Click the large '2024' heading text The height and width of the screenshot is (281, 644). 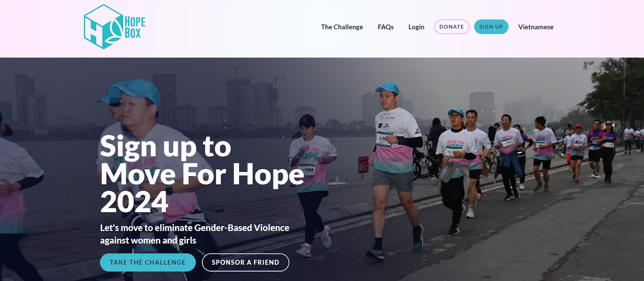point(134,202)
